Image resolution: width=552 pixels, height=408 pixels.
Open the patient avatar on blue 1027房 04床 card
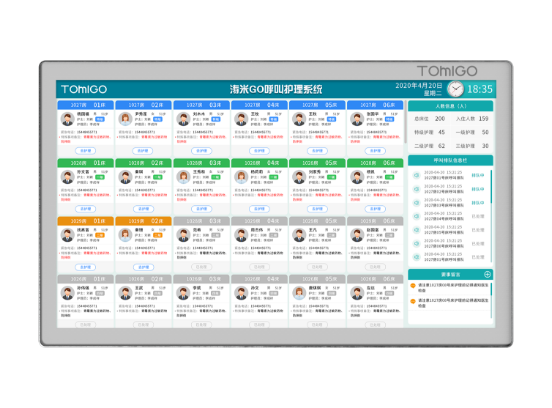click(x=241, y=119)
